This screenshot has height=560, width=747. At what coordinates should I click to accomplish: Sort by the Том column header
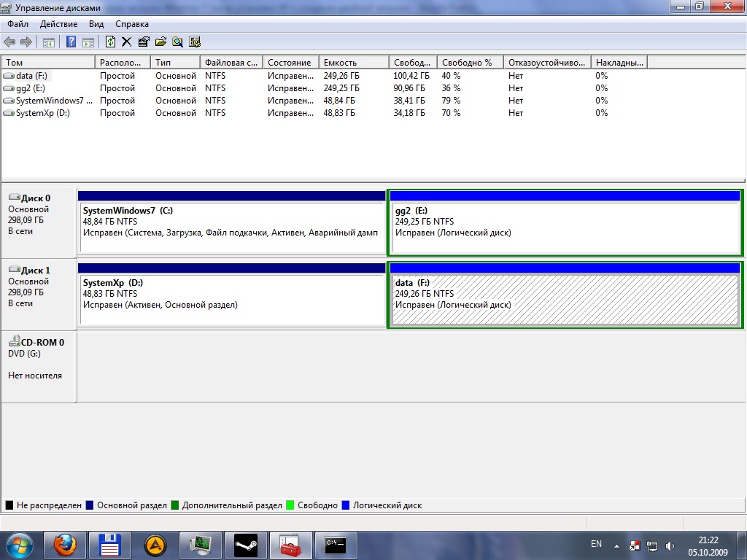point(48,63)
